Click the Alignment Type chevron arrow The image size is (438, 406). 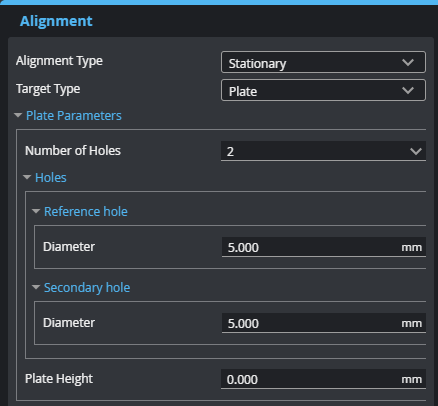click(x=408, y=62)
